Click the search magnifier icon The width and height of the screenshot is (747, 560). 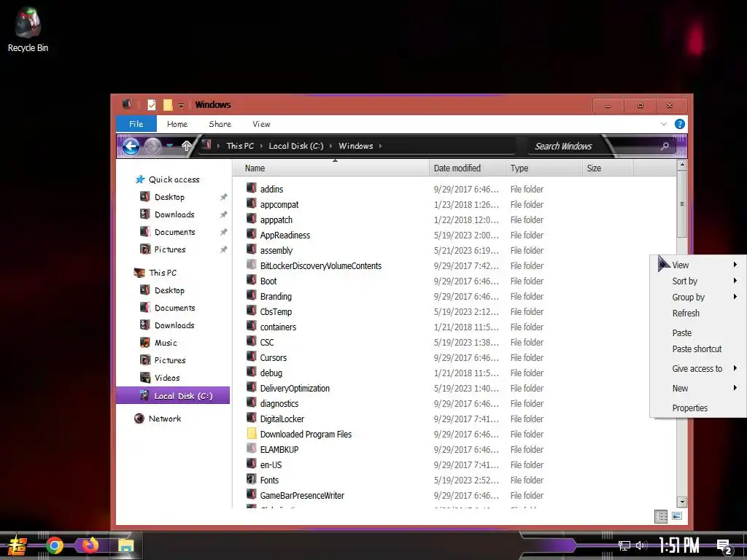pos(665,146)
